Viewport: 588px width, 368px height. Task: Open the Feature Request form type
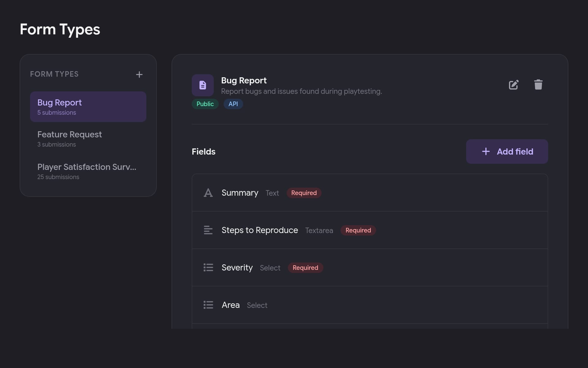click(x=88, y=139)
